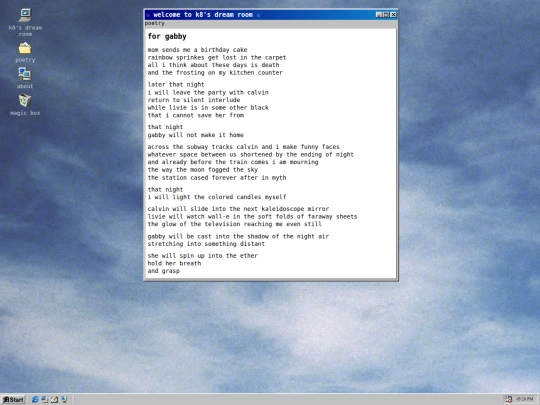Click the line 'gabby will not make it home'
Image resolution: width=540 pixels, height=405 pixels.
pos(196,135)
